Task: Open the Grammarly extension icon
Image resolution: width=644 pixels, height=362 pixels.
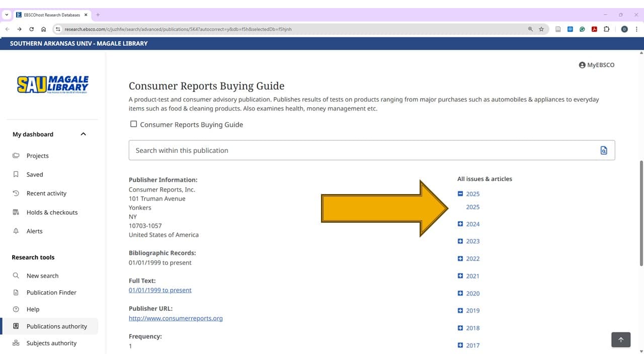Action: click(582, 29)
